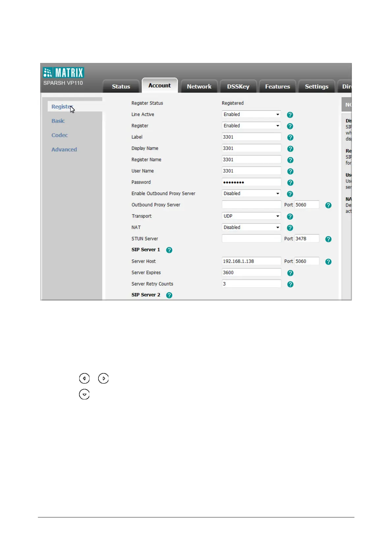Switch to the Status tab
The width and height of the screenshot is (392, 555).
(121, 86)
